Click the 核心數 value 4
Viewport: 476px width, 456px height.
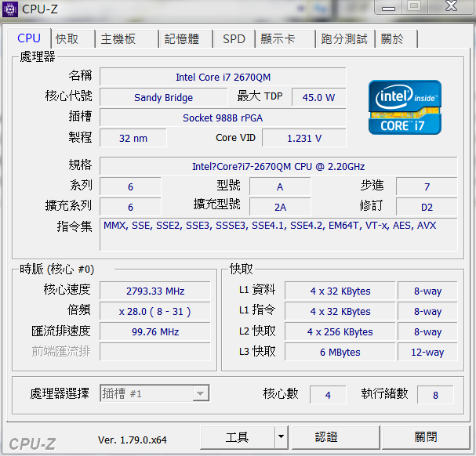pos(328,395)
